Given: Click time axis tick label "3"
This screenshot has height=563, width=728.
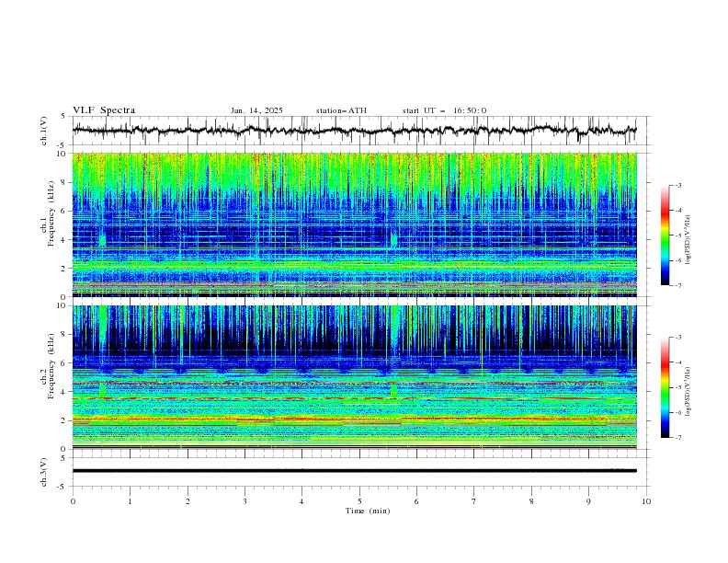Looking at the screenshot, I should tap(245, 501).
